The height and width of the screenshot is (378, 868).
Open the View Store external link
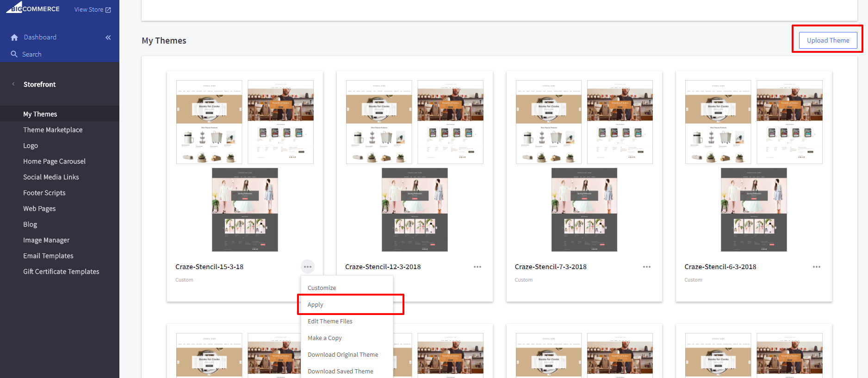[93, 9]
